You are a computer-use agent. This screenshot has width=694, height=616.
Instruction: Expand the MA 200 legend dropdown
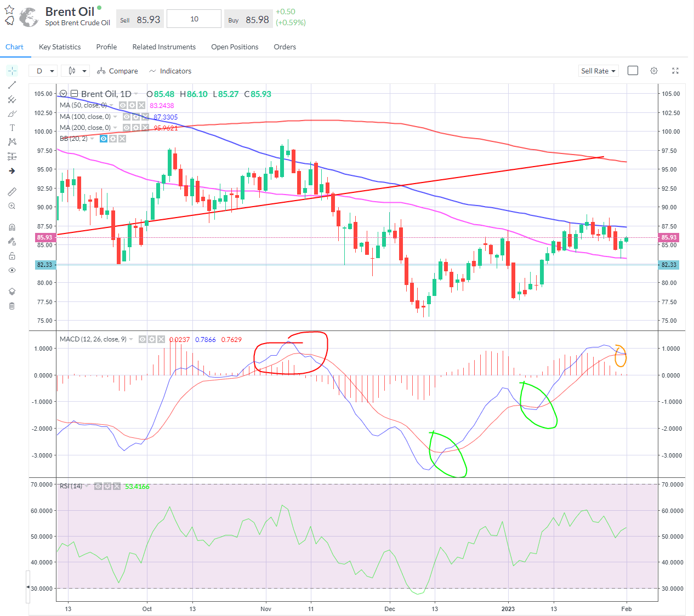[115, 128]
